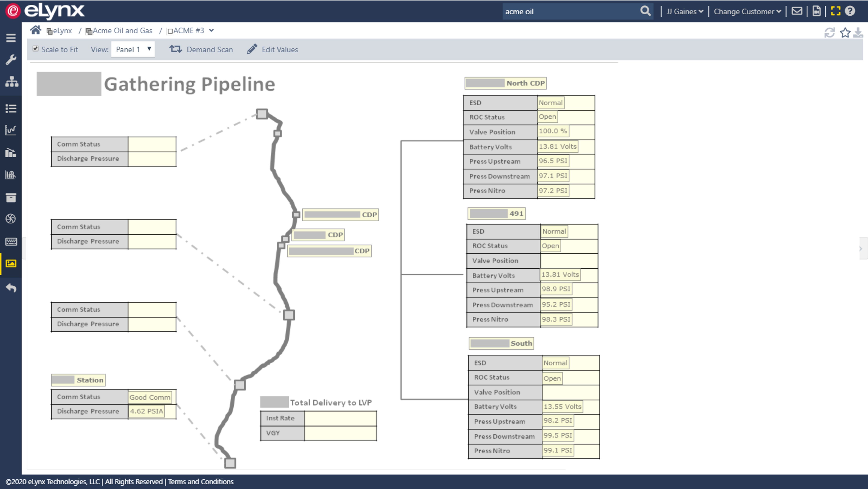868x489 pixels.
Task: Toggle fullscreen mode icon
Action: click(835, 11)
